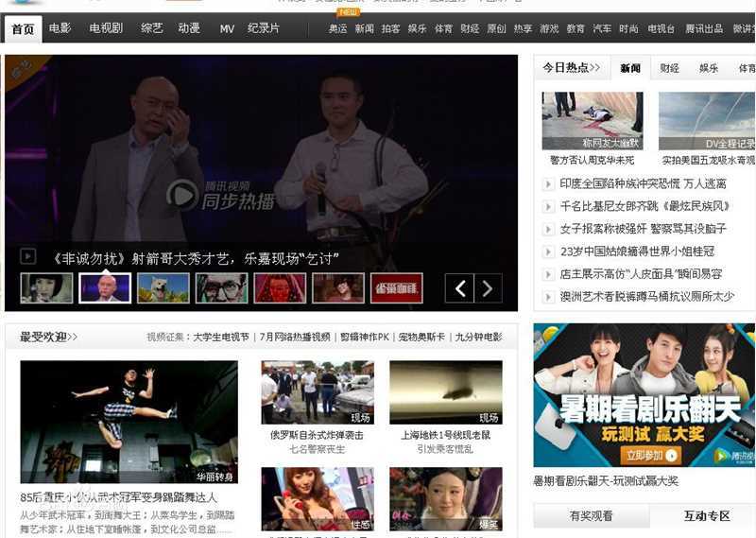Select 新闻 tab in 今日热点 panel
756x538 pixels.
pos(630,68)
